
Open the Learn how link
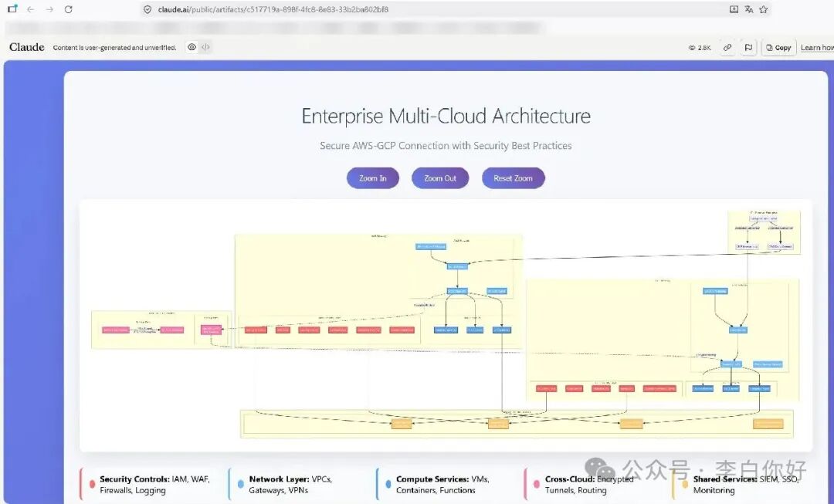pos(817,48)
